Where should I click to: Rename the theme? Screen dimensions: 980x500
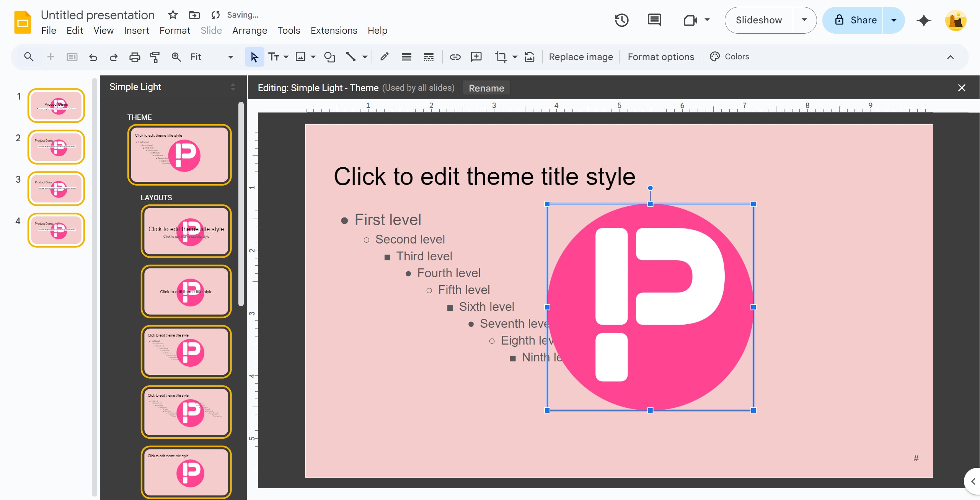pos(486,88)
